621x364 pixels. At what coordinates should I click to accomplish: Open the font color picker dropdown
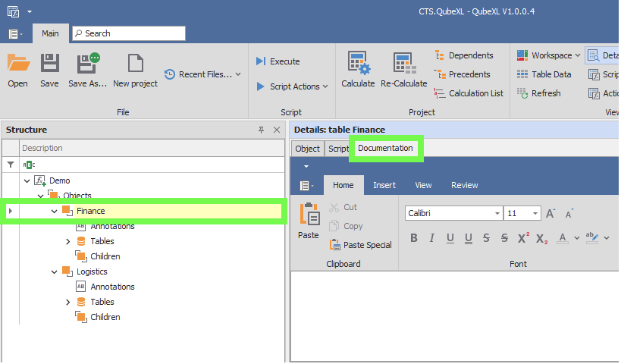point(576,238)
